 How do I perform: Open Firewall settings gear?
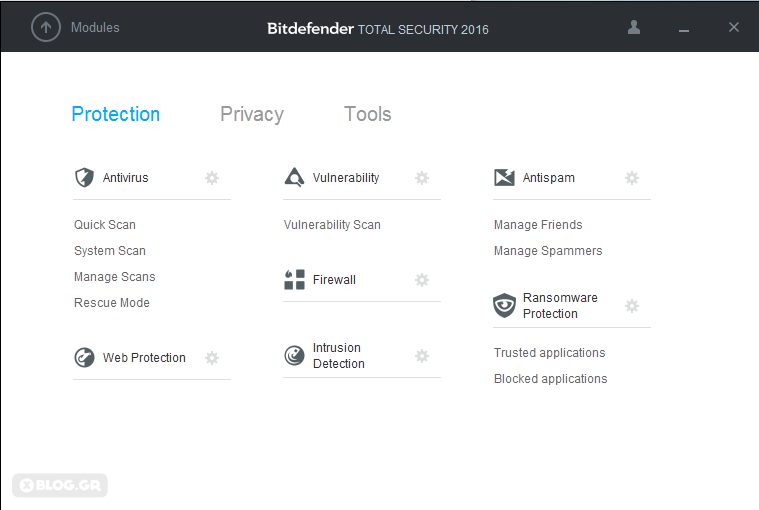tap(422, 280)
